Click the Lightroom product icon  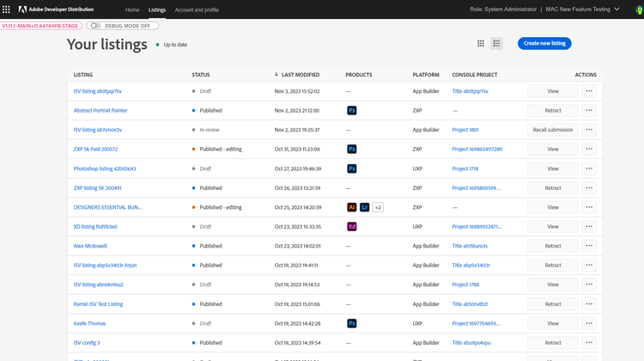[365, 207]
